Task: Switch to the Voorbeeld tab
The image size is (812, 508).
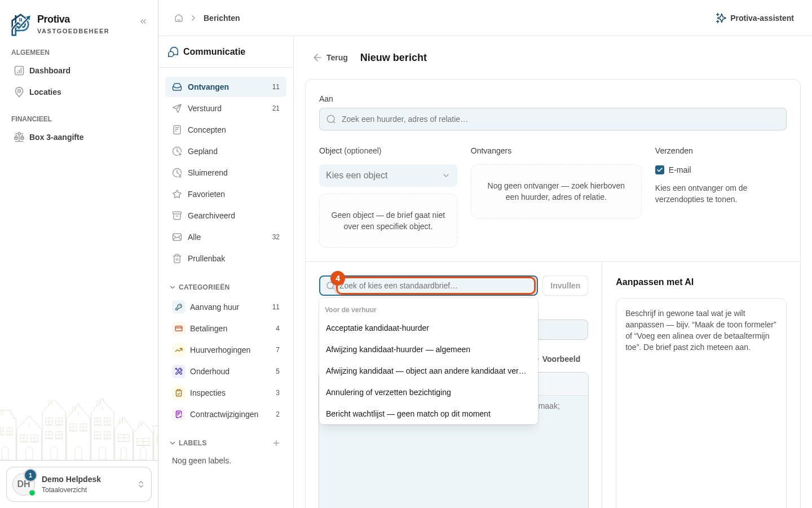Action: (561, 359)
